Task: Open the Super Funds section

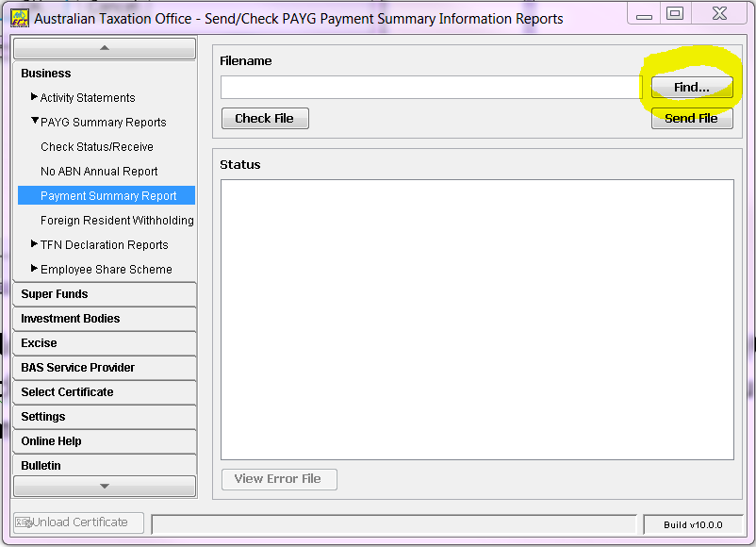Action: point(105,294)
